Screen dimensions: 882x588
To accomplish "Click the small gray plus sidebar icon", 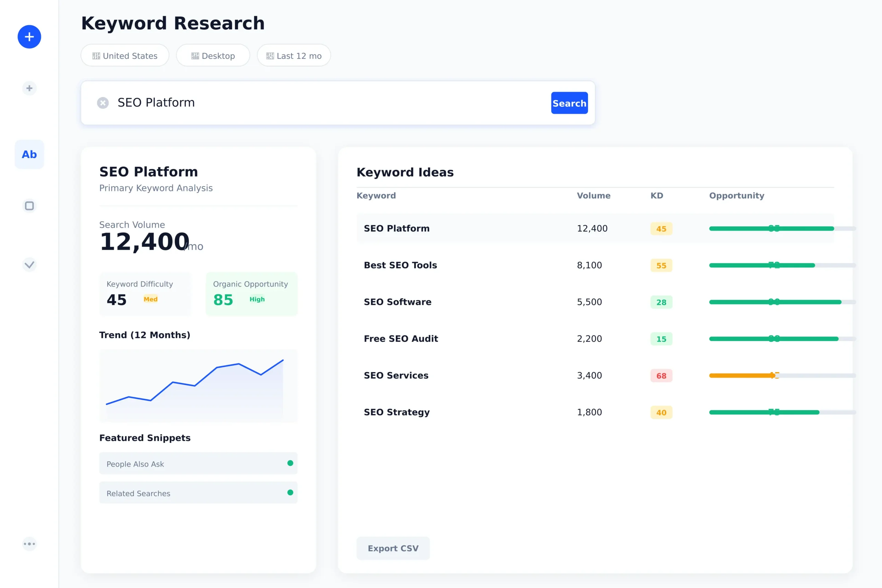I will (x=29, y=89).
